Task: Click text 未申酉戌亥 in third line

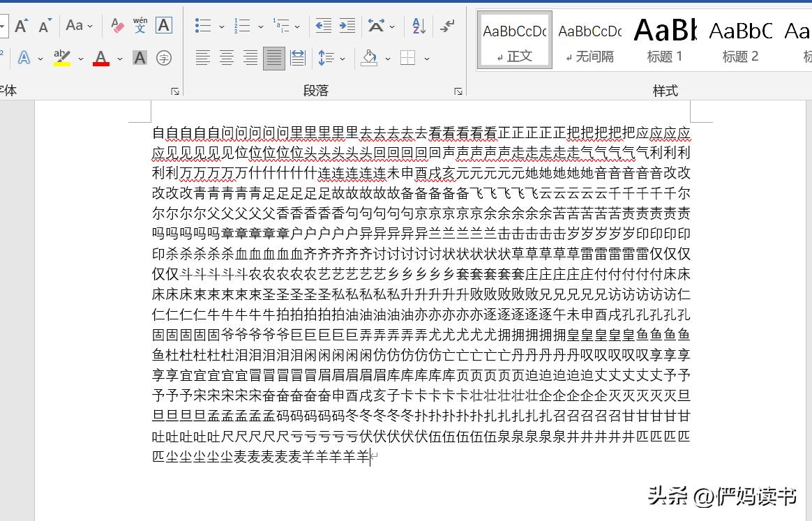Action: [x=421, y=173]
